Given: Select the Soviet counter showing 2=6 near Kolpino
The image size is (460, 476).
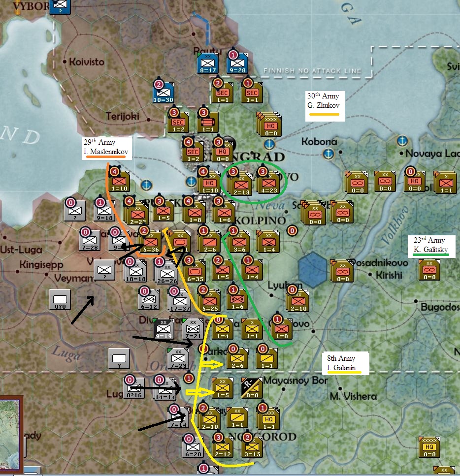Looking at the screenshot, I should pos(210,243).
